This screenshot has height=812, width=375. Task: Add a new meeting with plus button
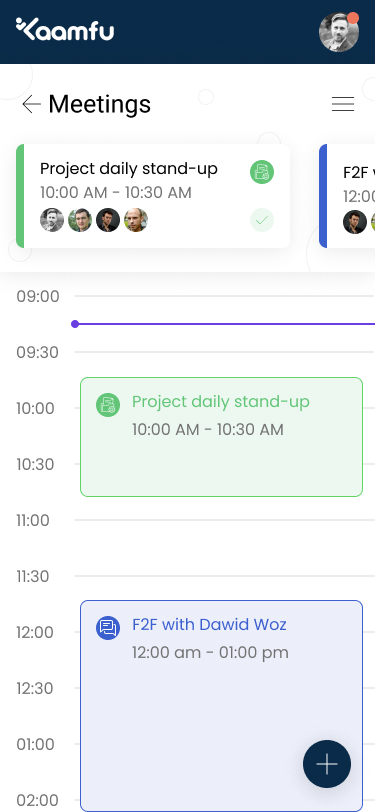tap(327, 764)
